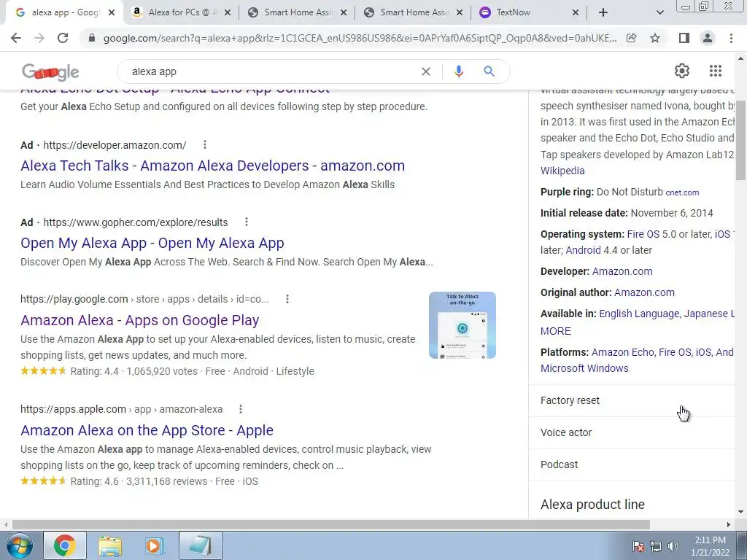This screenshot has height=560, width=747.
Task: Share this page via the address bar icon
Action: (631, 38)
